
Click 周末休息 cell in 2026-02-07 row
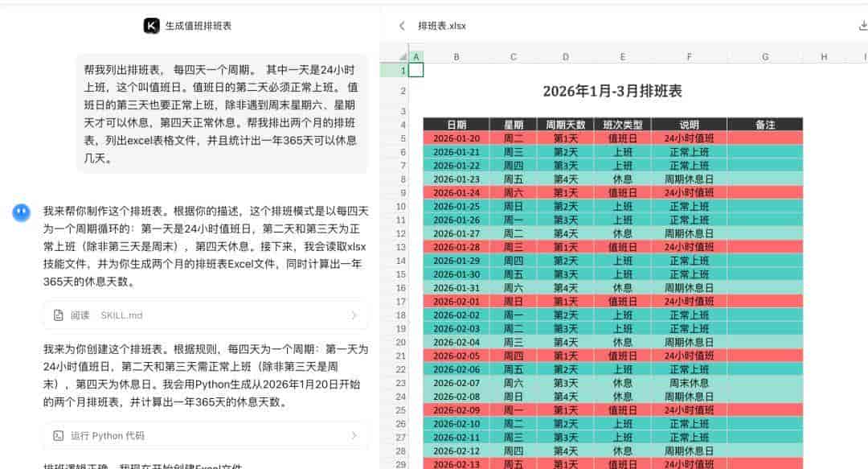(x=690, y=383)
